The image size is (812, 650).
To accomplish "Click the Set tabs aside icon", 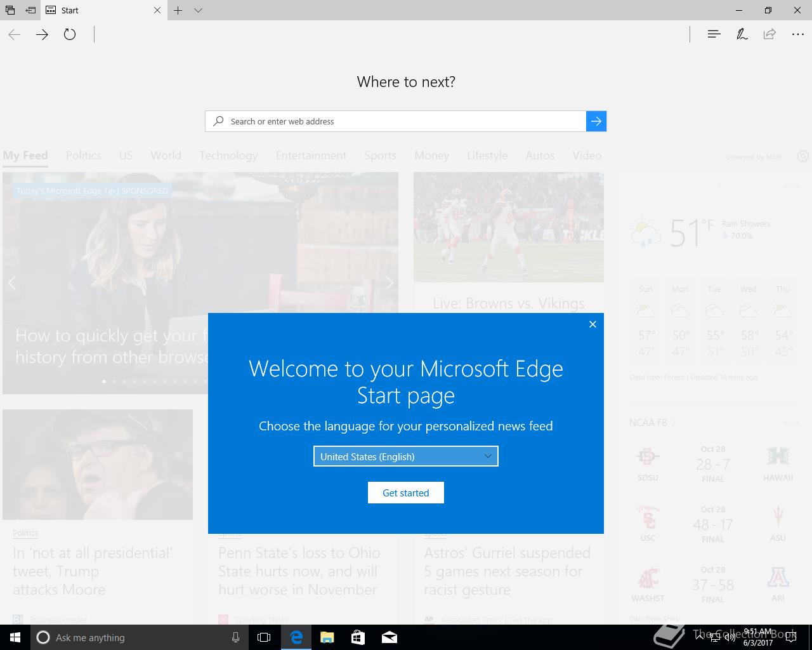I will pyautogui.click(x=30, y=10).
